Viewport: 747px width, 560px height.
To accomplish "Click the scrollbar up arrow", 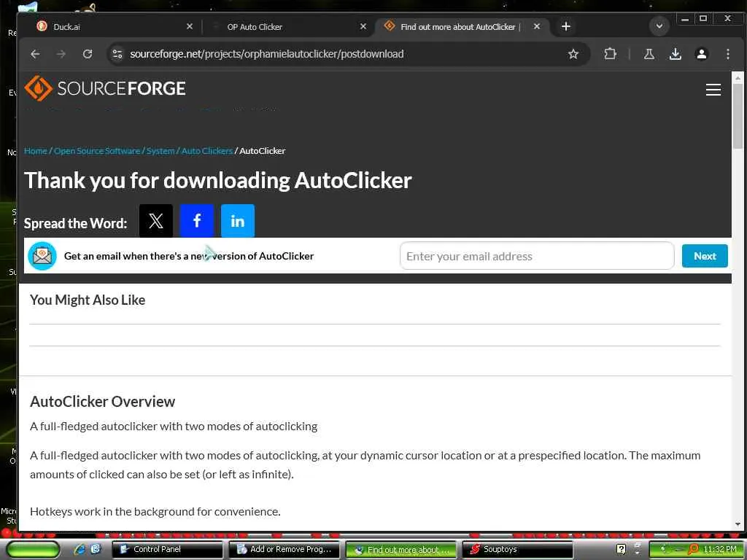I will coord(738,77).
